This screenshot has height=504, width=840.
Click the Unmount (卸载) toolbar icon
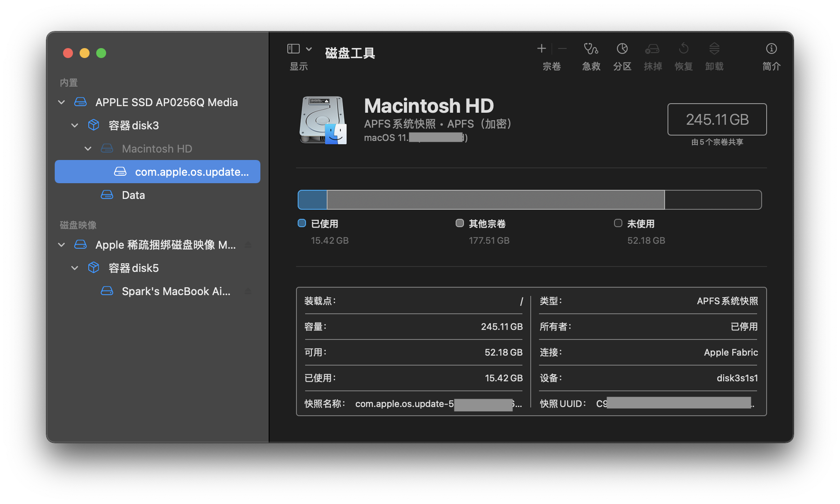[714, 49]
